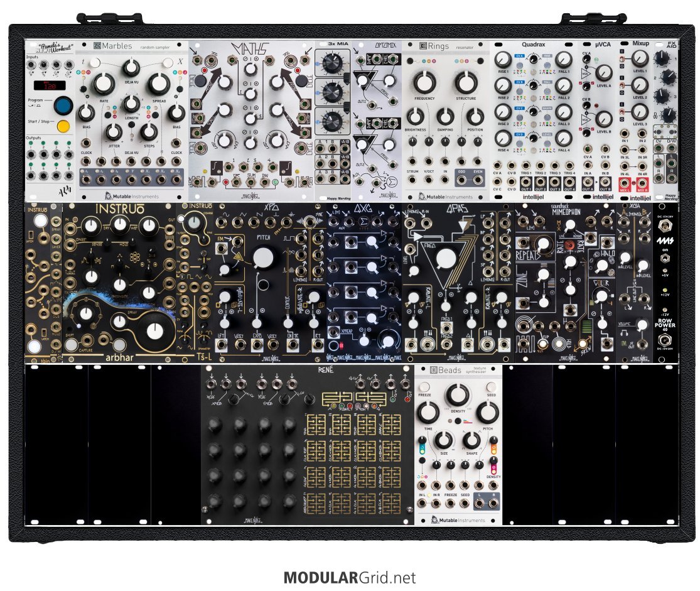Click the FX AID knob 1
This screenshot has width=700, height=591.
pos(662,58)
